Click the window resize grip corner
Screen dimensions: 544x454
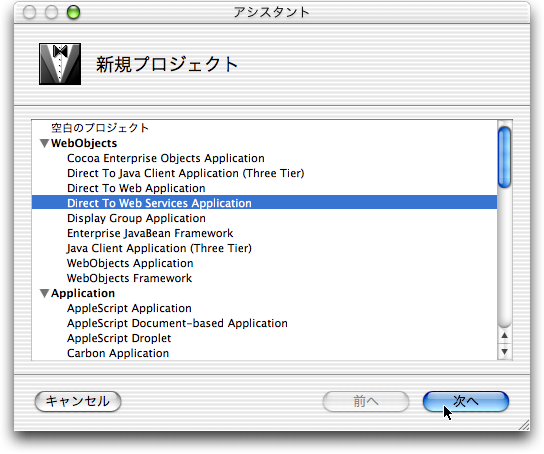tap(524, 425)
